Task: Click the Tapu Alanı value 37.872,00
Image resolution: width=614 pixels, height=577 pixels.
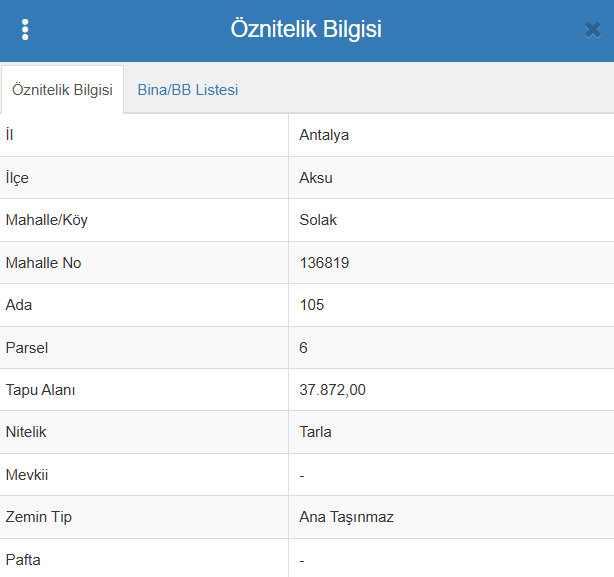Action: 332,390
